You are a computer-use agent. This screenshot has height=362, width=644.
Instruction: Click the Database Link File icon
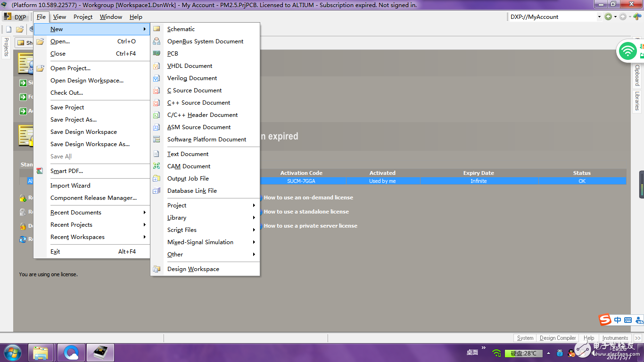click(157, 190)
